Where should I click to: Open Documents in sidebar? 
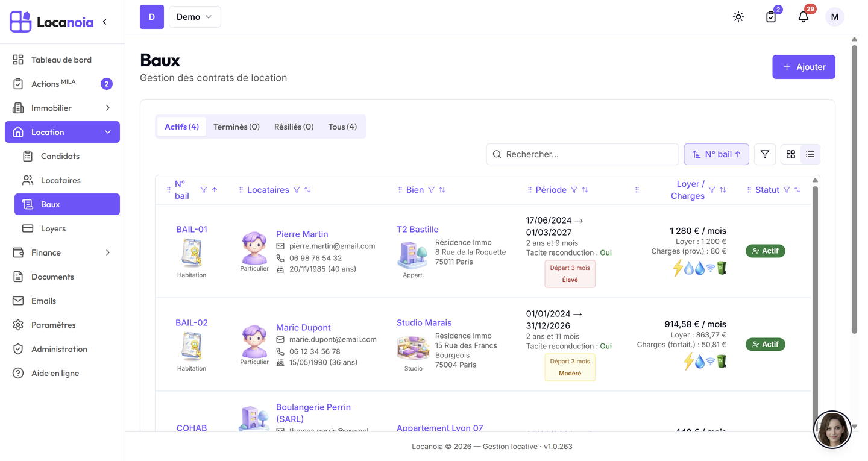point(62,277)
